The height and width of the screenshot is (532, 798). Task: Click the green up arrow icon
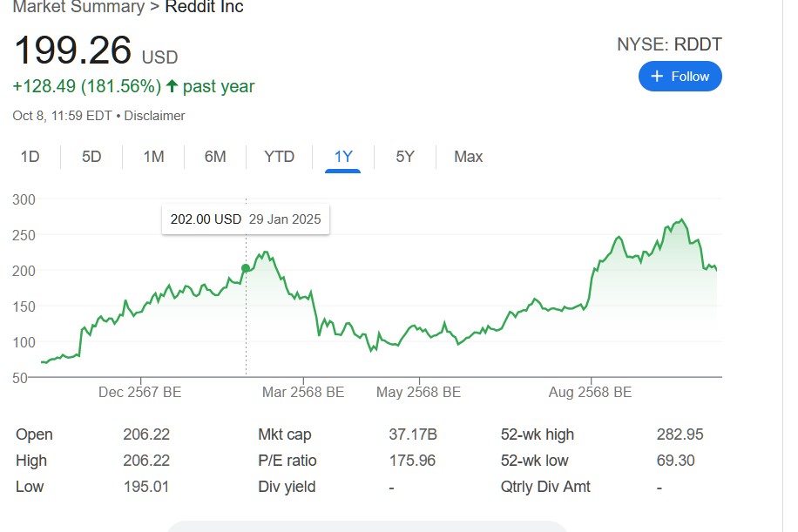coord(172,86)
